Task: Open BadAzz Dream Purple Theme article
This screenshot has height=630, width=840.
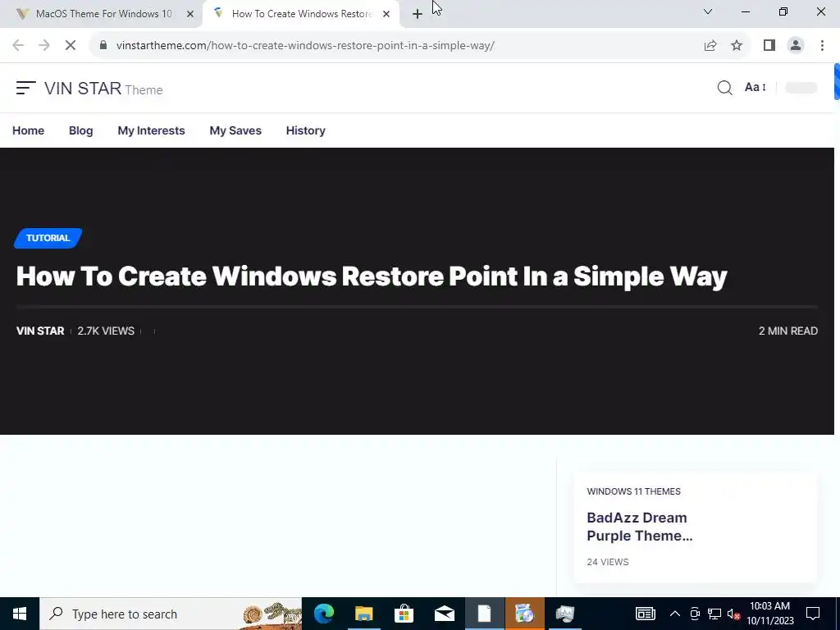Action: click(x=640, y=527)
